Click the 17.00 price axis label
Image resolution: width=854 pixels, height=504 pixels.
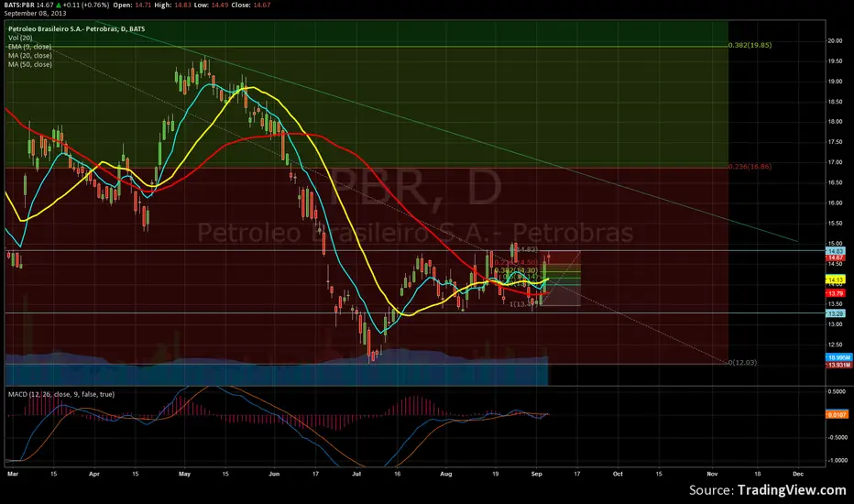[835, 162]
